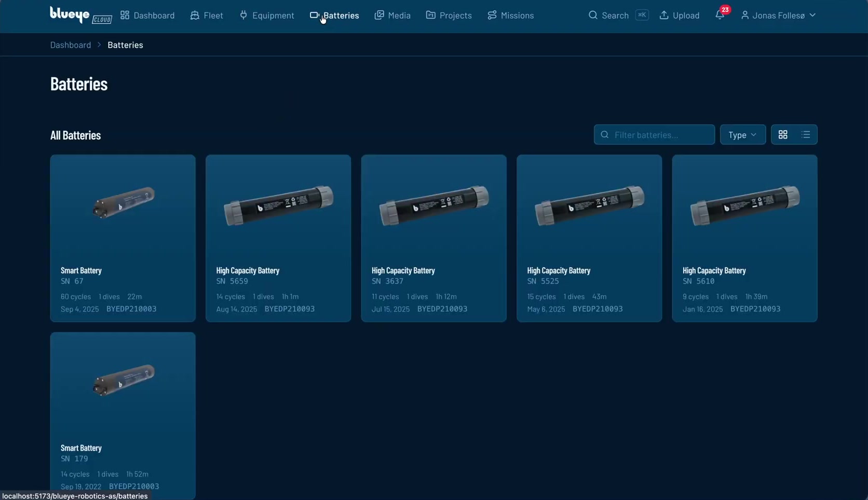The image size is (868, 500).
Task: Click the "Sep 4, 2025" date
Action: coord(80,309)
